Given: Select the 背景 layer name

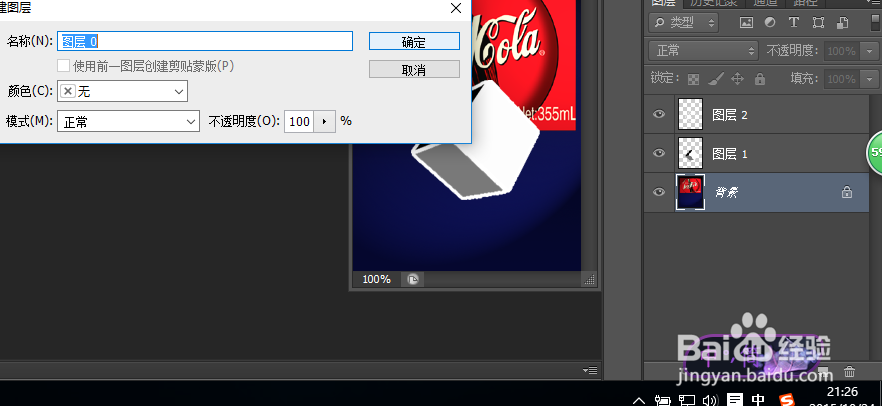Looking at the screenshot, I should pos(726,192).
